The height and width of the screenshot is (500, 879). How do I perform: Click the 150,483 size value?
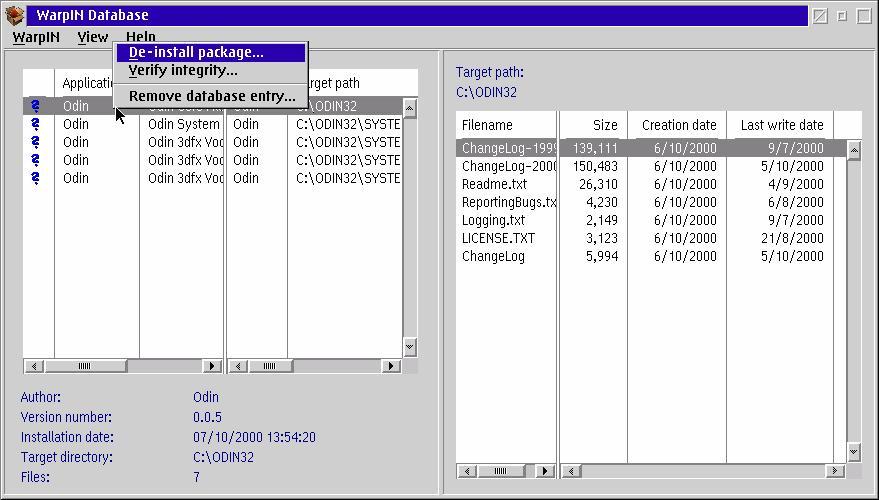(595, 166)
